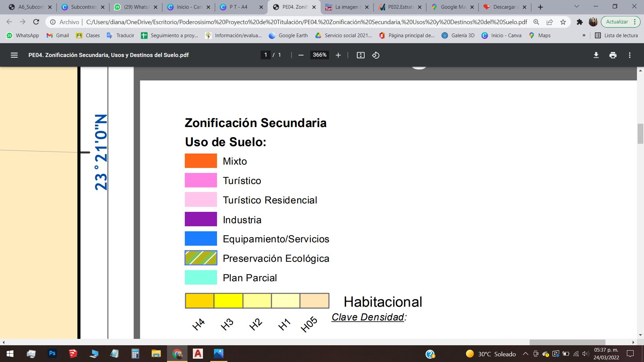Viewport: 644px width, 362px height.
Task: Open PDF viewer sidebar menu icon
Action: point(14,55)
